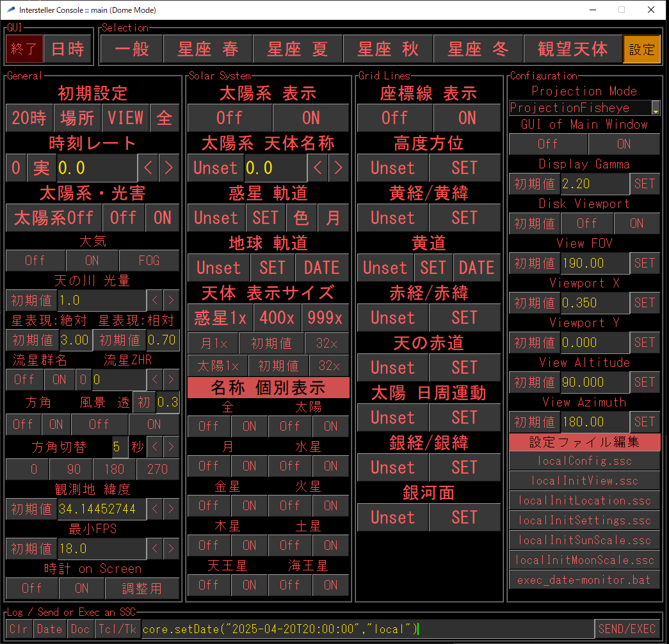Set planet size to 400x
The width and height of the screenshot is (669, 644).
click(277, 318)
